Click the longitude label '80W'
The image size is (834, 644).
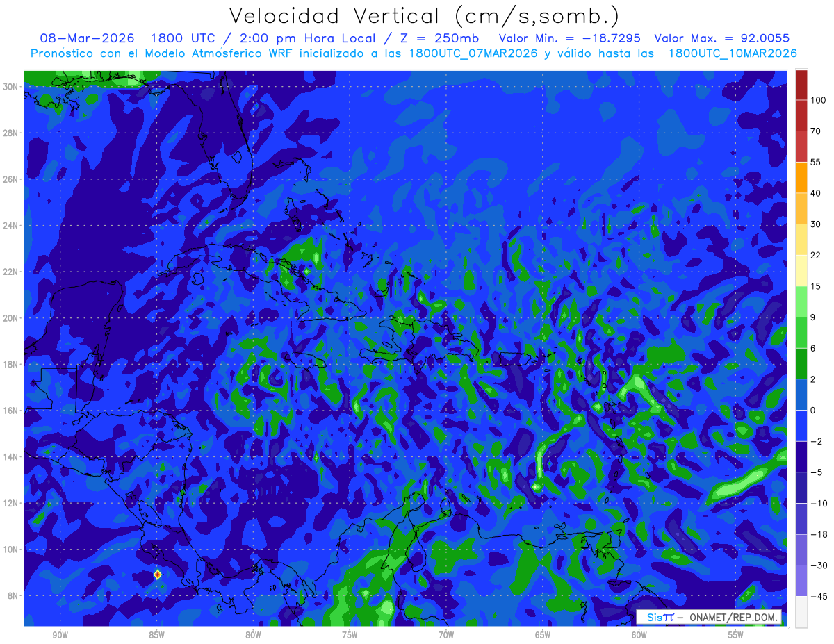coord(254,635)
